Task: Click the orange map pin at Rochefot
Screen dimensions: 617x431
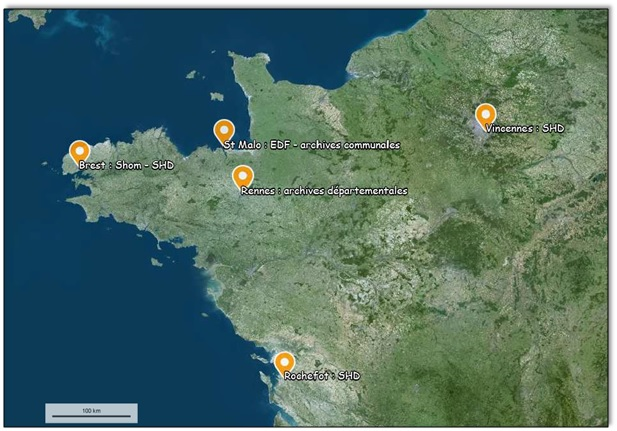Action: [x=284, y=364]
